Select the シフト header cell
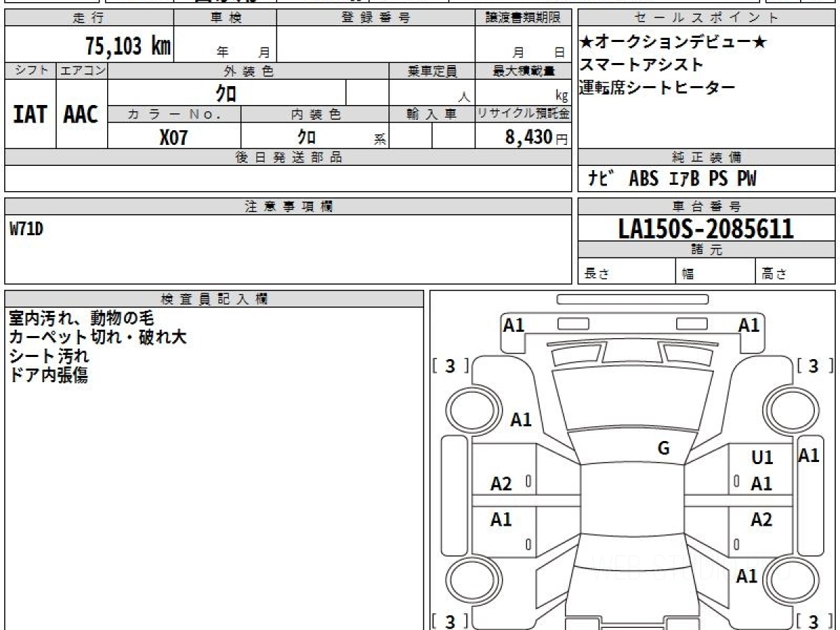Screen dimensions: 840x630 click(x=30, y=71)
